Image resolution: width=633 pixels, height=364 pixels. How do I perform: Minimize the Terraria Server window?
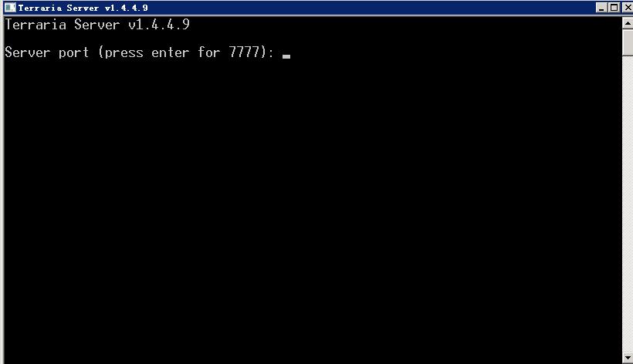[x=601, y=8]
